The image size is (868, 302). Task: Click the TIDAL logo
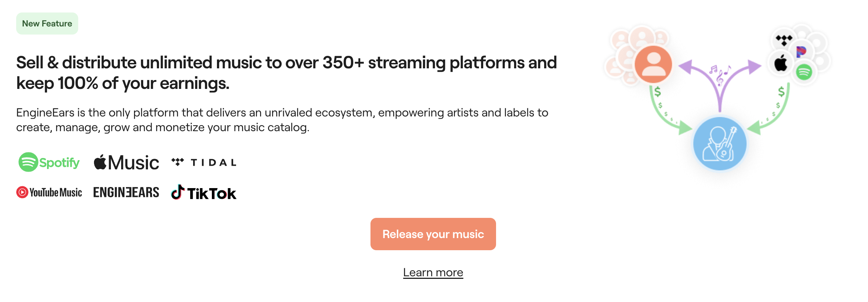click(x=204, y=162)
